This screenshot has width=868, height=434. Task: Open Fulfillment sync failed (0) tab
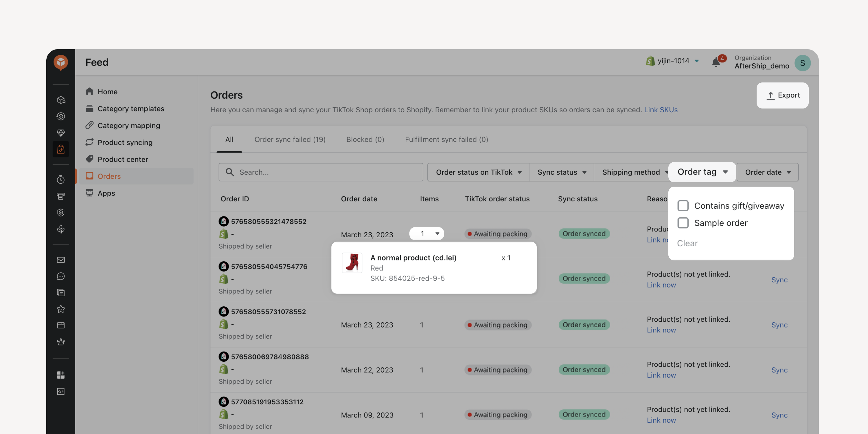click(446, 139)
